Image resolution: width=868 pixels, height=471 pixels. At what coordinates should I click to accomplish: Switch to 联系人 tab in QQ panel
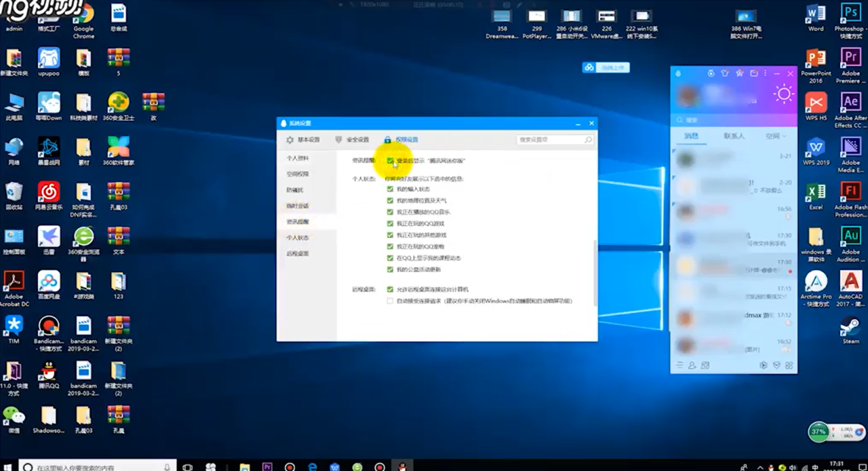click(734, 136)
